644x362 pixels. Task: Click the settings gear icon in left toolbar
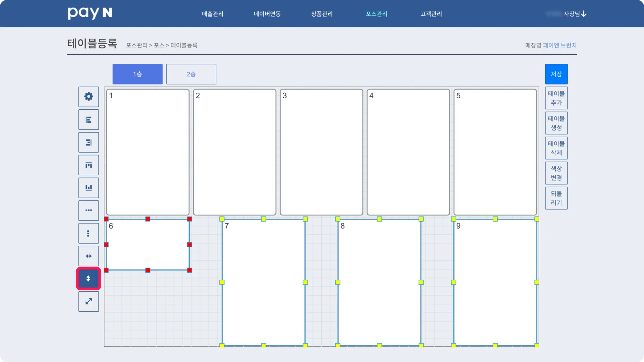pyautogui.click(x=88, y=96)
